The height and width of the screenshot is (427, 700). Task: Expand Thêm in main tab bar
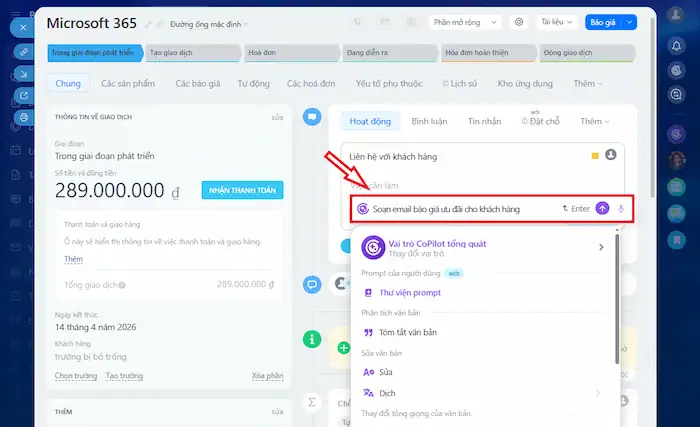pyautogui.click(x=588, y=84)
